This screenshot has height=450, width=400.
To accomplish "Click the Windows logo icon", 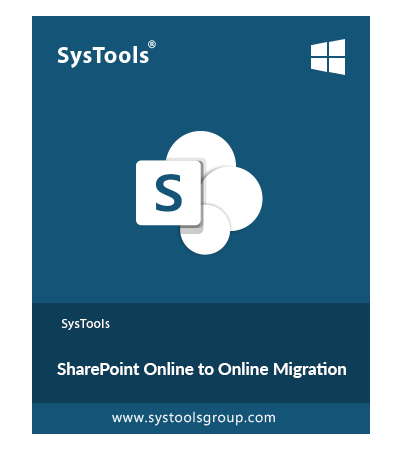I will (x=328, y=57).
